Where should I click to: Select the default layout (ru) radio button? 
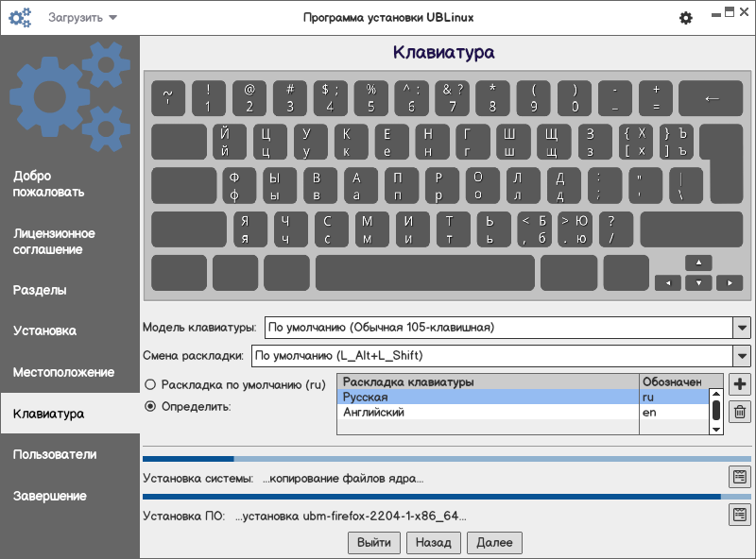150,385
